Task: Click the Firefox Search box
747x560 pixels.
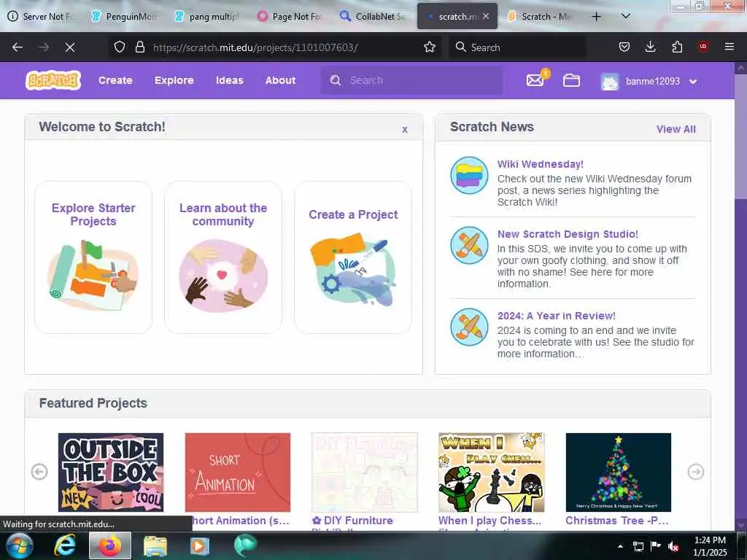Action: click(517, 47)
